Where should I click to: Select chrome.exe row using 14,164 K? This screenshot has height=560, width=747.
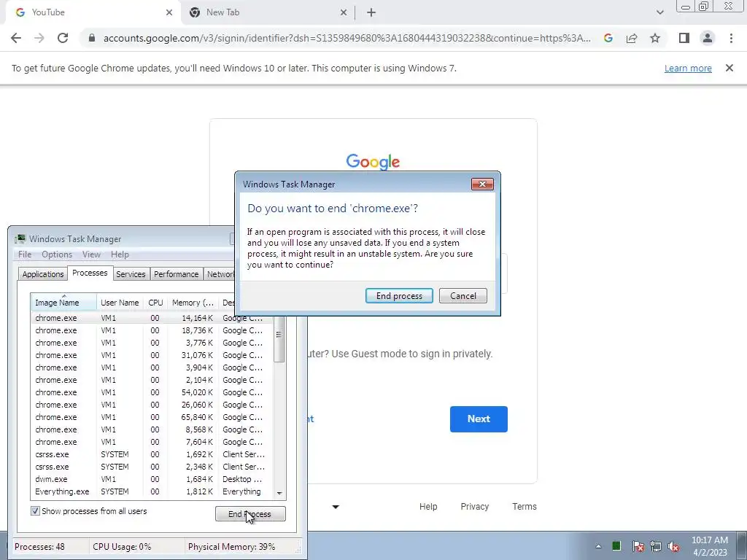coord(152,318)
